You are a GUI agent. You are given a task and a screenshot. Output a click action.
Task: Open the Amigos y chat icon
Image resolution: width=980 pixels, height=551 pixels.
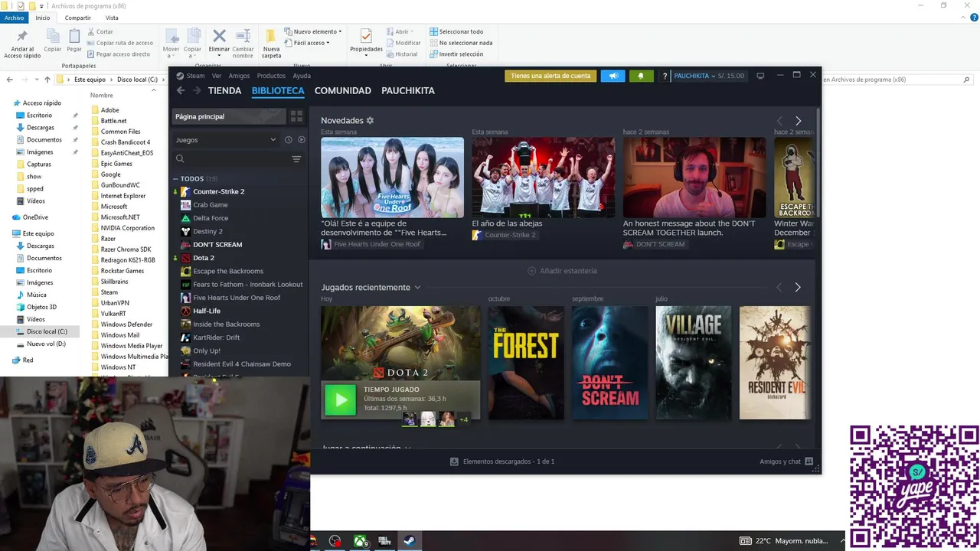808,461
